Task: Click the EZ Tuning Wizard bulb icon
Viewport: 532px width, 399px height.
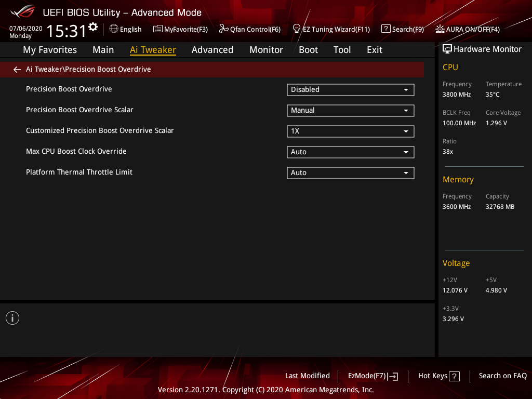Action: [x=297, y=29]
